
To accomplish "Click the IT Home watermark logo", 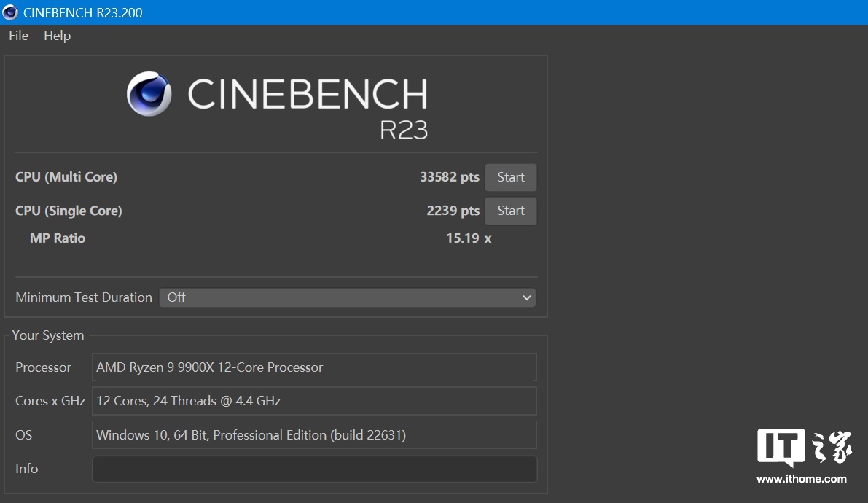I will (x=804, y=448).
